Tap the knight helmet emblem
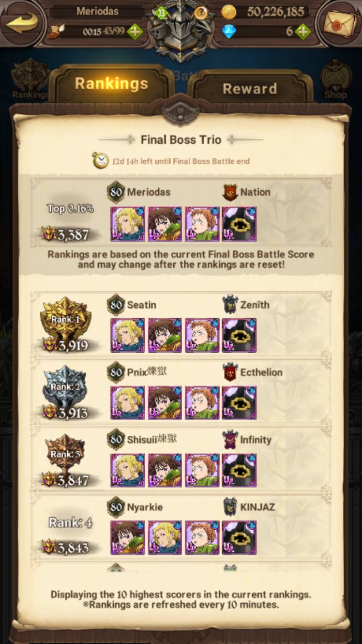The width and height of the screenshot is (362, 644). point(181,30)
